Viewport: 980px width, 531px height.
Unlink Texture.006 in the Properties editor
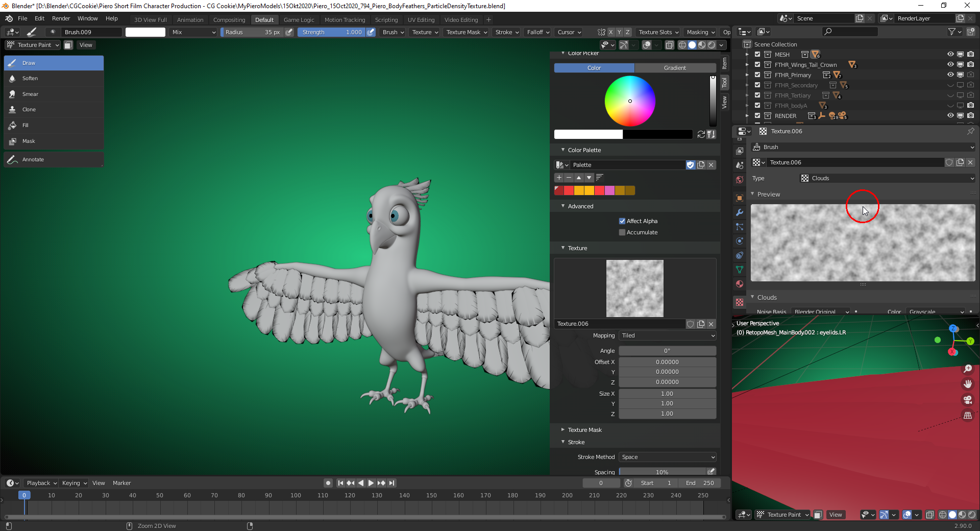970,162
